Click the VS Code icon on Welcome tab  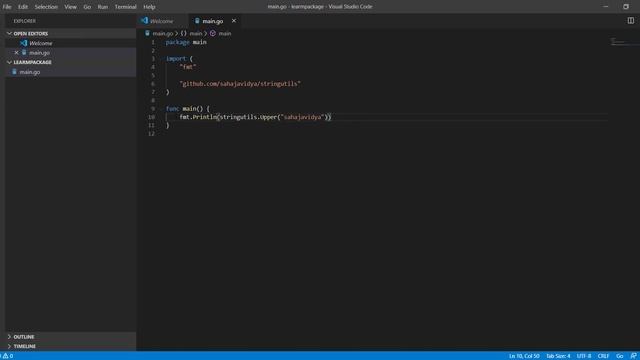pos(144,20)
